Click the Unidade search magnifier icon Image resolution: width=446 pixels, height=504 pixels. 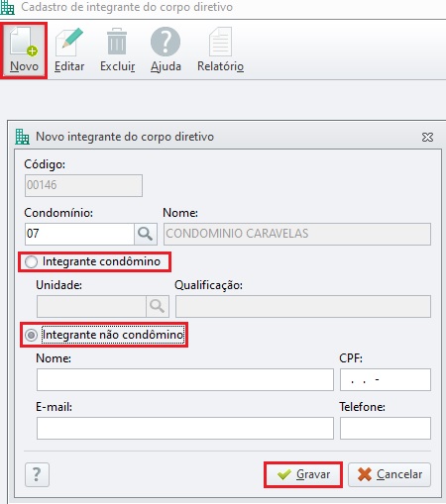pos(158,306)
